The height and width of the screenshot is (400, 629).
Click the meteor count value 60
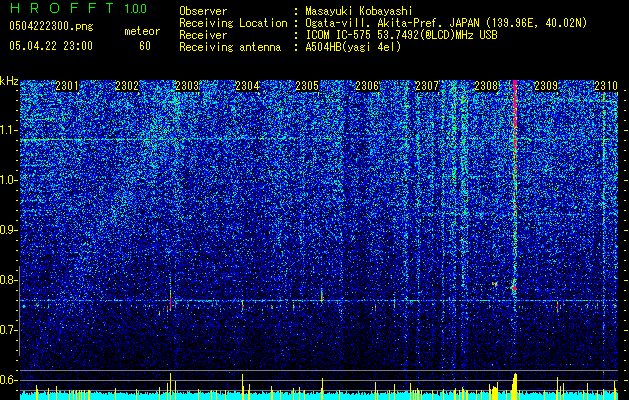[x=145, y=46]
